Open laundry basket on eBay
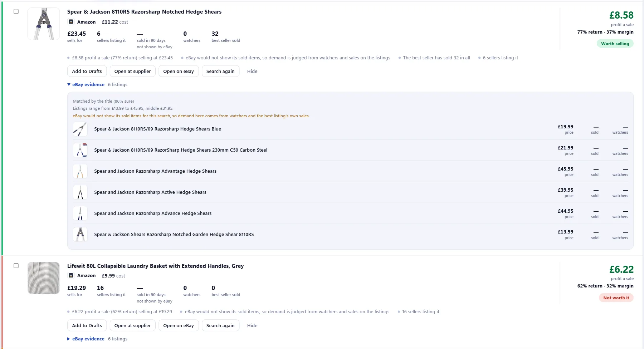644x349 pixels. coord(179,326)
